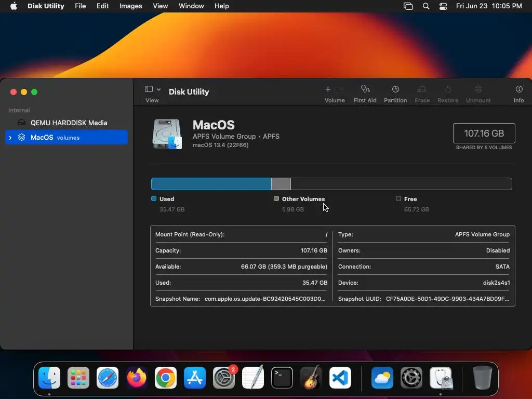Image resolution: width=532 pixels, height=399 pixels.
Task: Open the View menu in menu bar
Action: pos(160,6)
